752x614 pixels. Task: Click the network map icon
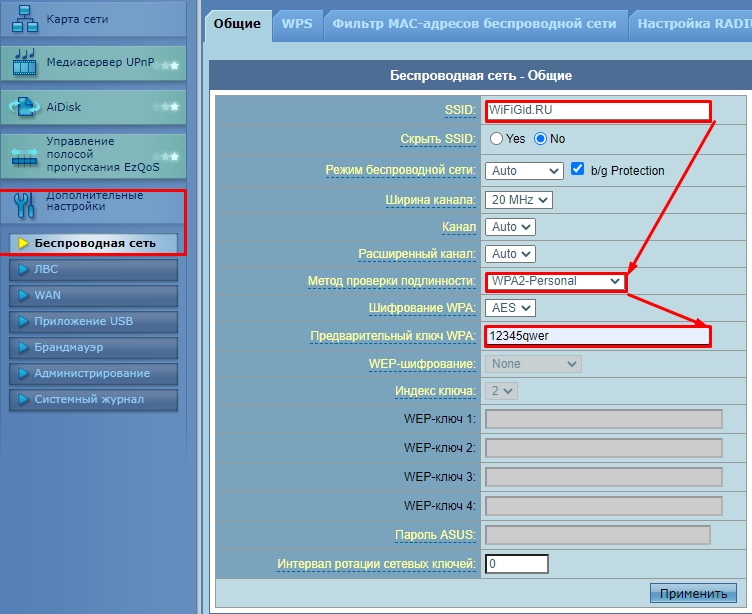(24, 19)
